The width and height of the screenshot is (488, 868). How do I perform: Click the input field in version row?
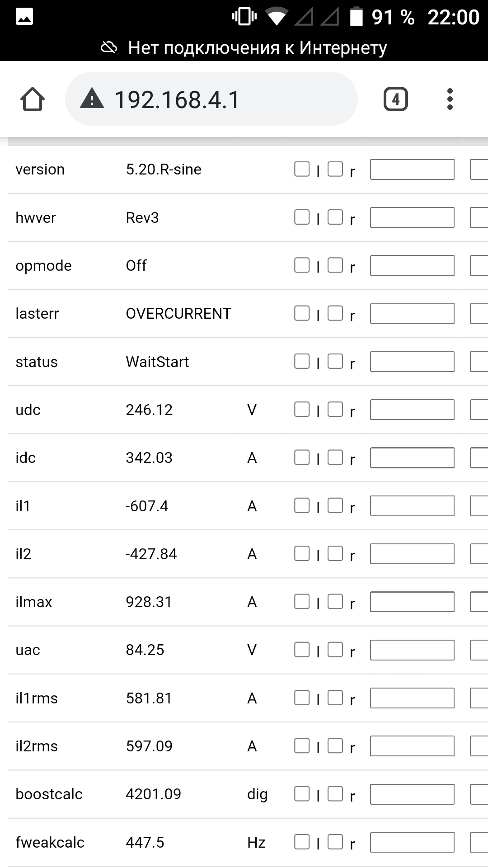click(x=412, y=170)
